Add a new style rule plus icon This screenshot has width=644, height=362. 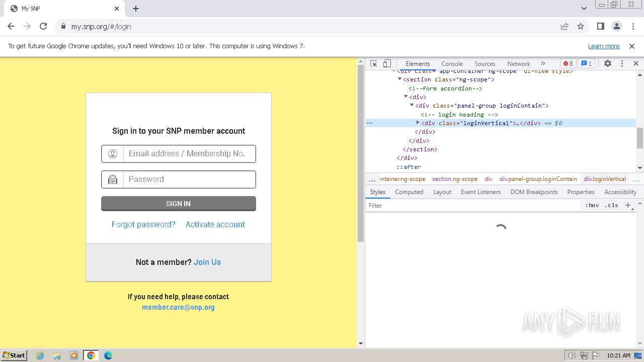pyautogui.click(x=628, y=206)
